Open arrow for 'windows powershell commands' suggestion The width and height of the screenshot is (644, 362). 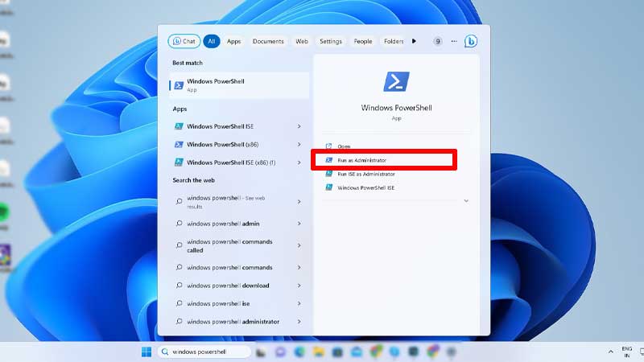(299, 268)
